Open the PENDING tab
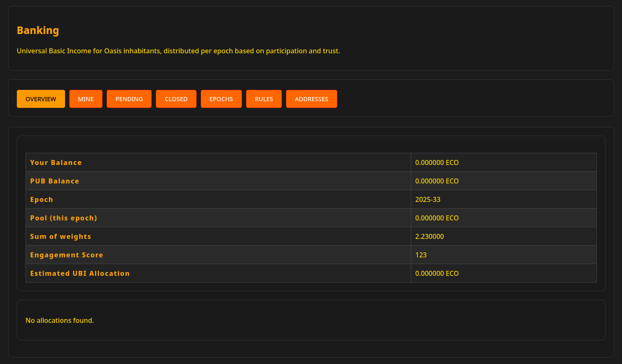Viewport: 622px width, 364px height. pos(129,99)
